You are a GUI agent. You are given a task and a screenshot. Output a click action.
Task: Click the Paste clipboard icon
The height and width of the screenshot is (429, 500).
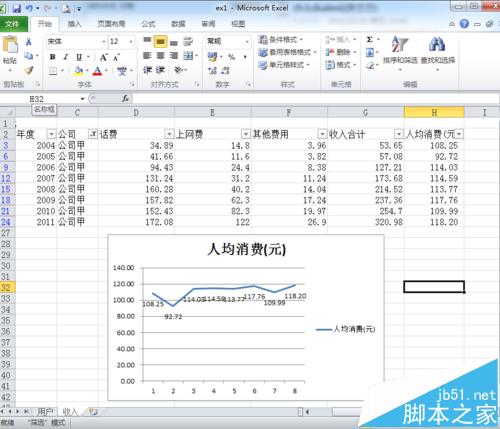coord(10,45)
